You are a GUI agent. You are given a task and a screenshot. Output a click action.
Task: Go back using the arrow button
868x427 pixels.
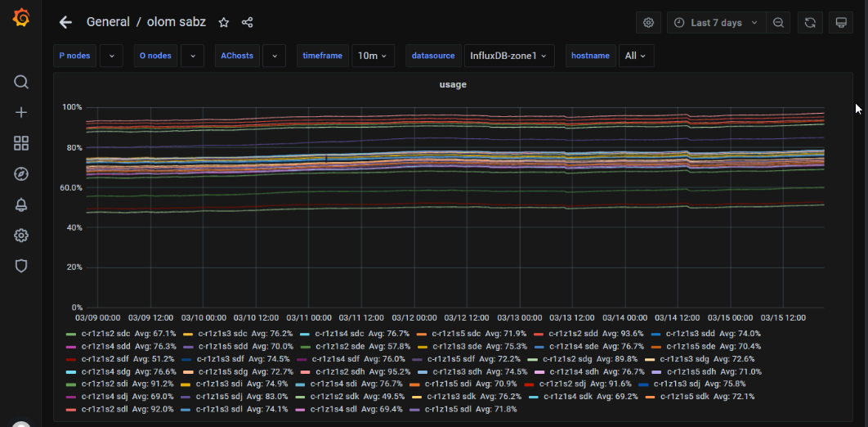[65, 23]
